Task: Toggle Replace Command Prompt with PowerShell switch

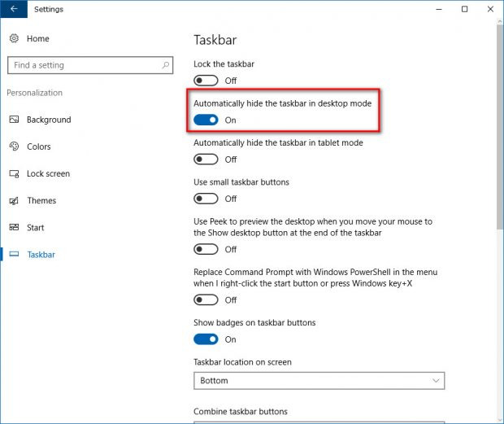Action: pyautogui.click(x=206, y=299)
